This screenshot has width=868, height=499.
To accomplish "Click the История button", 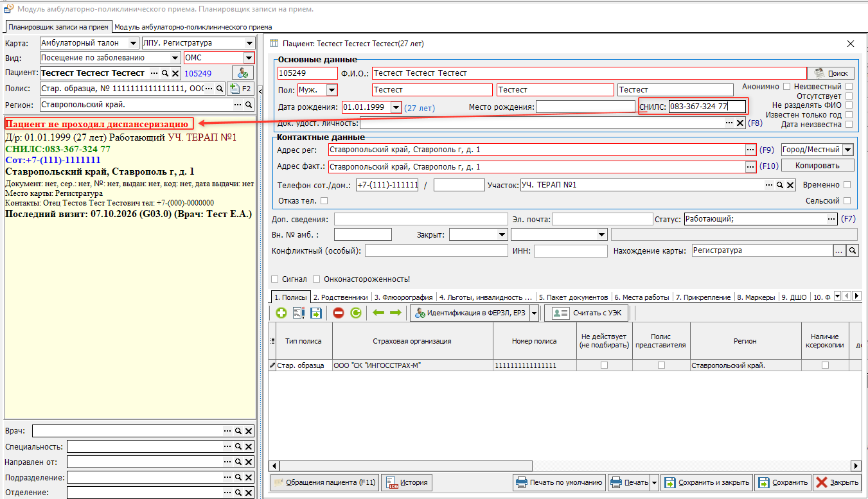I will point(407,482).
